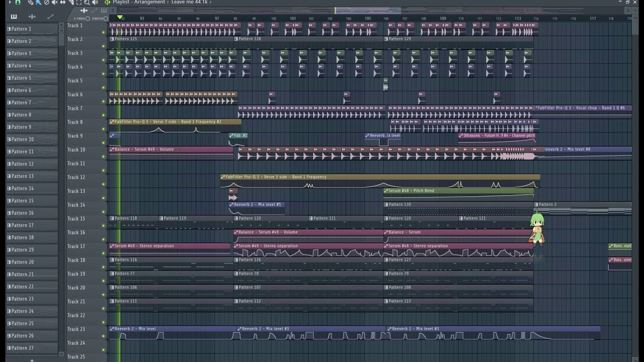Select Pattern 3 in the picker list
Screen dimensions: 644x362
click(x=32, y=53)
